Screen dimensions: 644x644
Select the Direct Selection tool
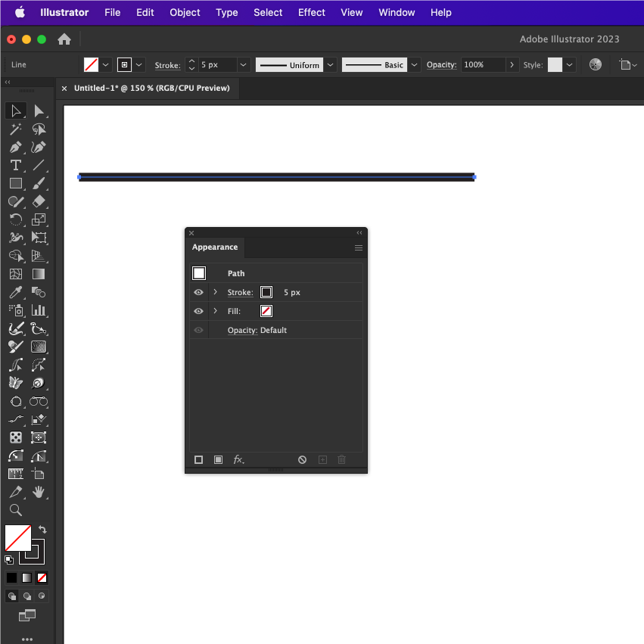point(39,111)
